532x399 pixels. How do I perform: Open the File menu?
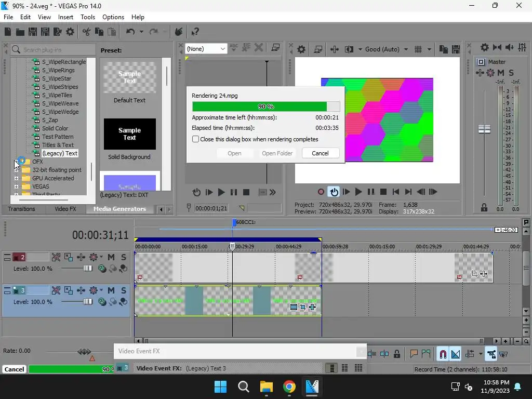pyautogui.click(x=8, y=17)
